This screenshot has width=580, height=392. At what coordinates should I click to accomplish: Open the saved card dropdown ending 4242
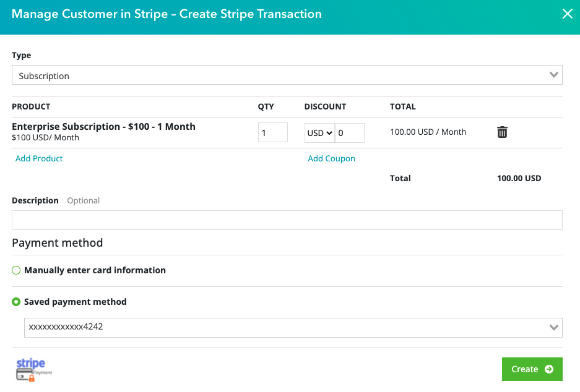pyautogui.click(x=293, y=328)
